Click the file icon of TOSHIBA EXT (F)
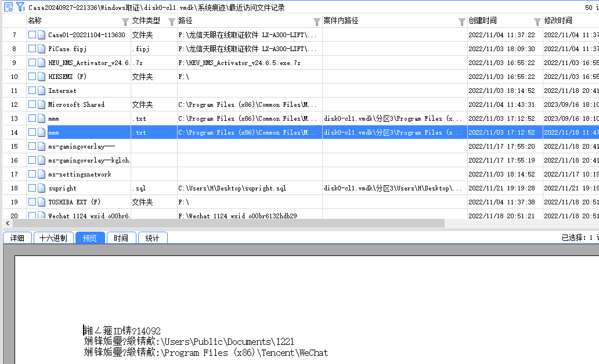599x364 pixels. [x=41, y=202]
